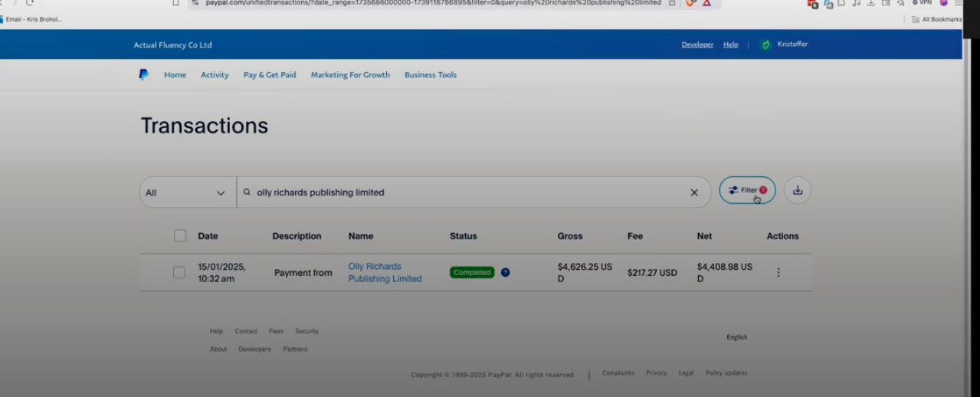Open the English language selector
980x397 pixels.
point(736,337)
